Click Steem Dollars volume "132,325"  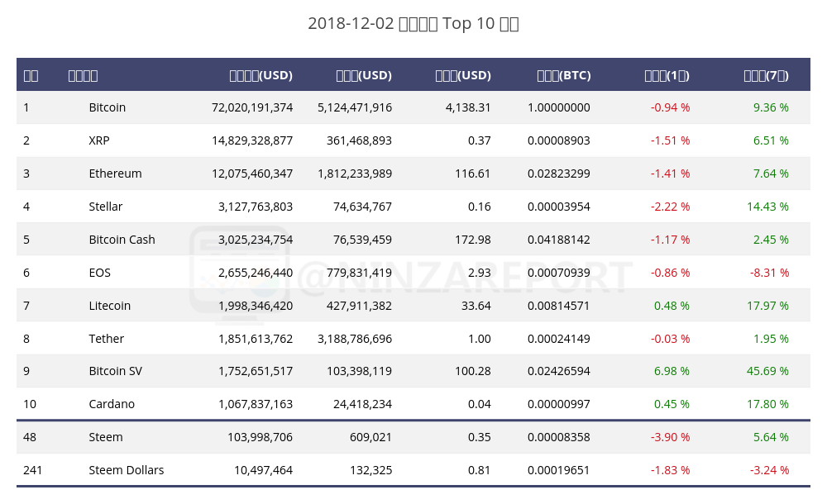(x=370, y=470)
